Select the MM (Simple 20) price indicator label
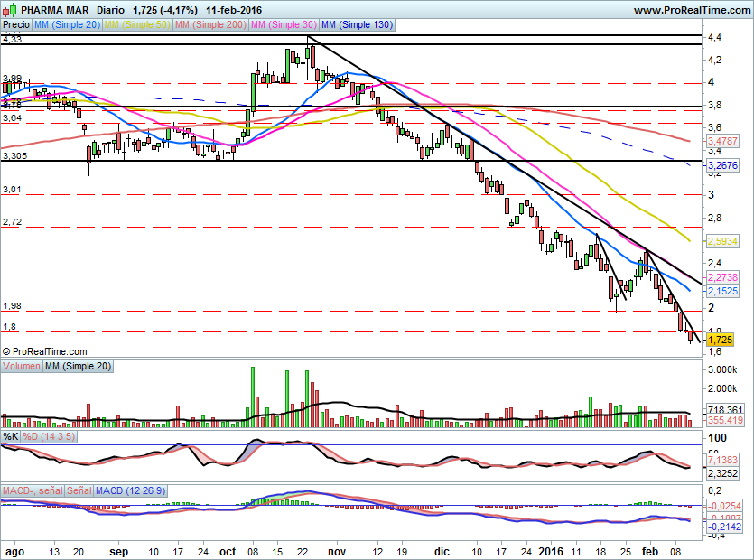 pyautogui.click(x=68, y=24)
